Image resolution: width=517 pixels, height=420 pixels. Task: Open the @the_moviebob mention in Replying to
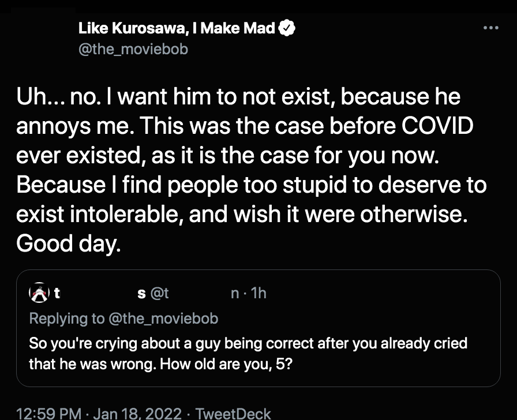(163, 318)
